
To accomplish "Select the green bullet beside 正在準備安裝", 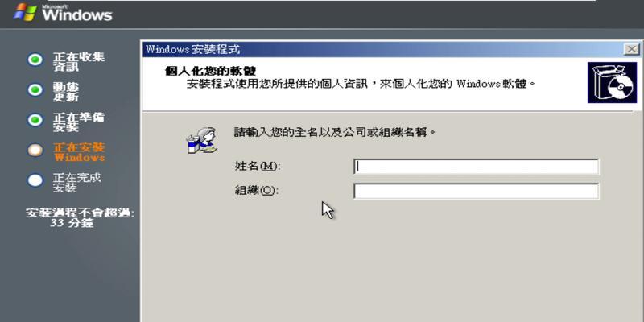I will point(35,120).
